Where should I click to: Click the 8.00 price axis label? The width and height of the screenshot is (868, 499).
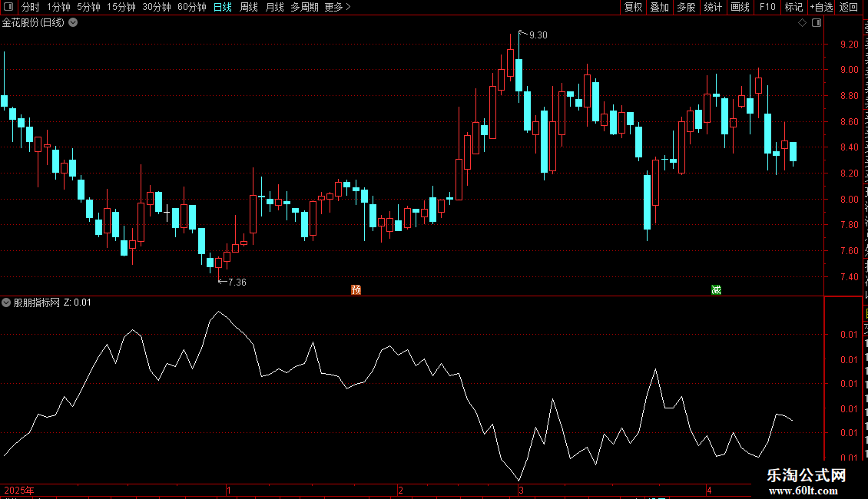click(849, 199)
